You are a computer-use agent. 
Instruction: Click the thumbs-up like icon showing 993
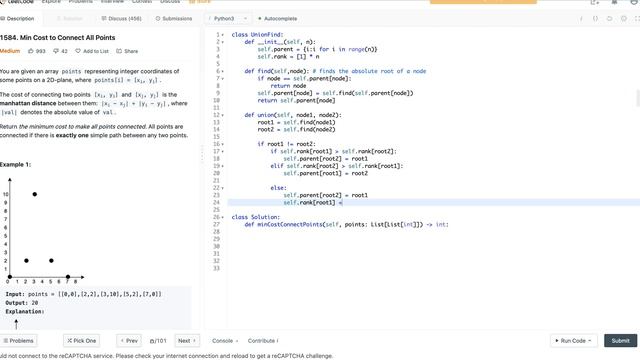[31, 51]
